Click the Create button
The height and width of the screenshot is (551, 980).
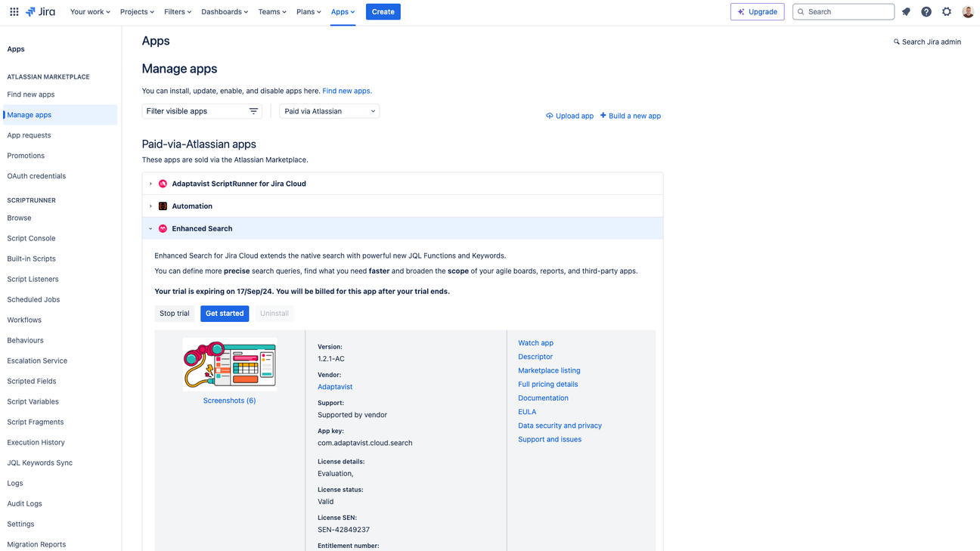tap(383, 11)
